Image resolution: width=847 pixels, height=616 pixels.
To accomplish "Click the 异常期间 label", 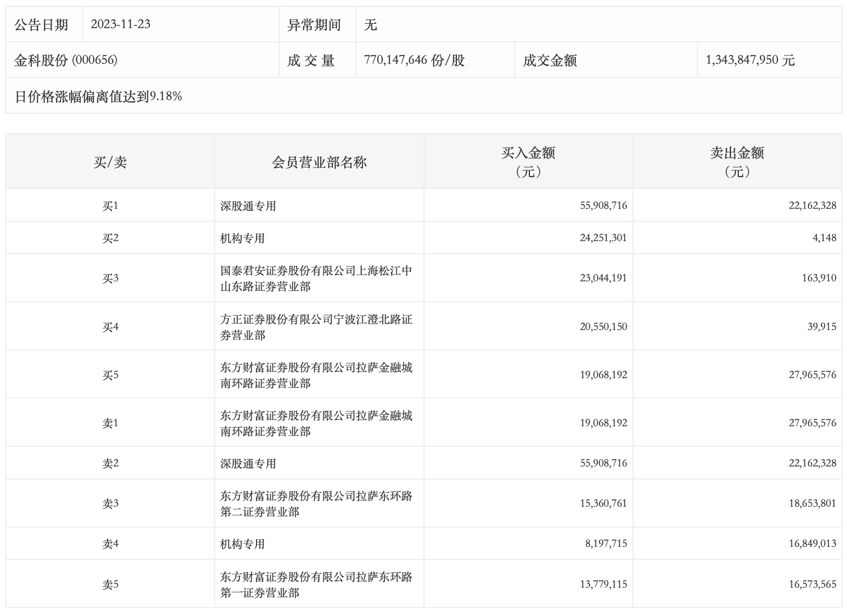I will [314, 25].
